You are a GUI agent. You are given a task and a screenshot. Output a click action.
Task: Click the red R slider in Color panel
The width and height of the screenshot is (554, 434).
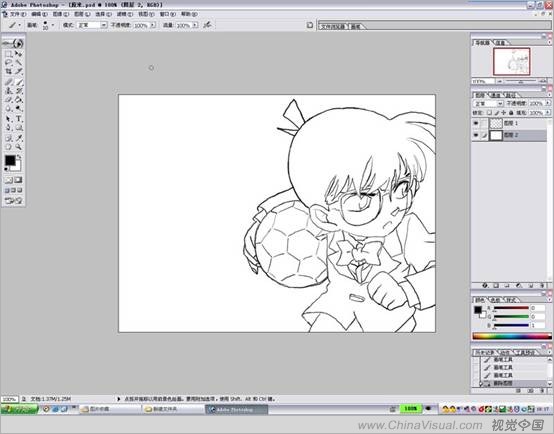(x=511, y=308)
